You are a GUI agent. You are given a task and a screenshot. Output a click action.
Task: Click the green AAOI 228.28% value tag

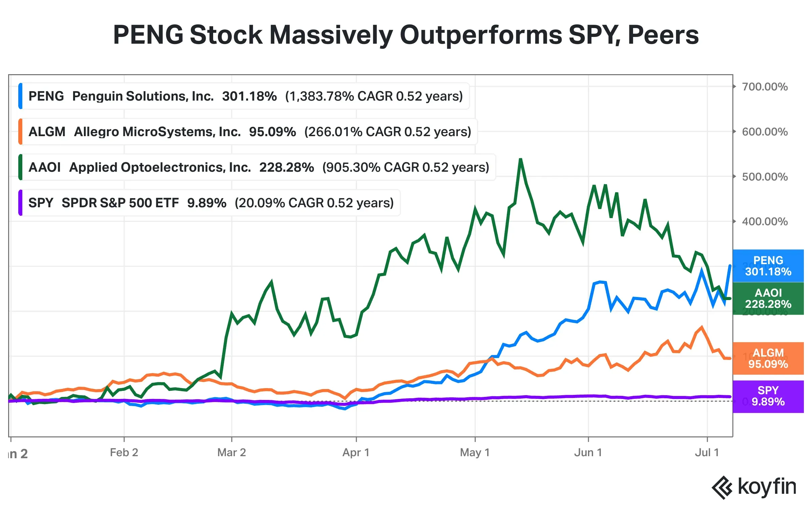(x=768, y=298)
